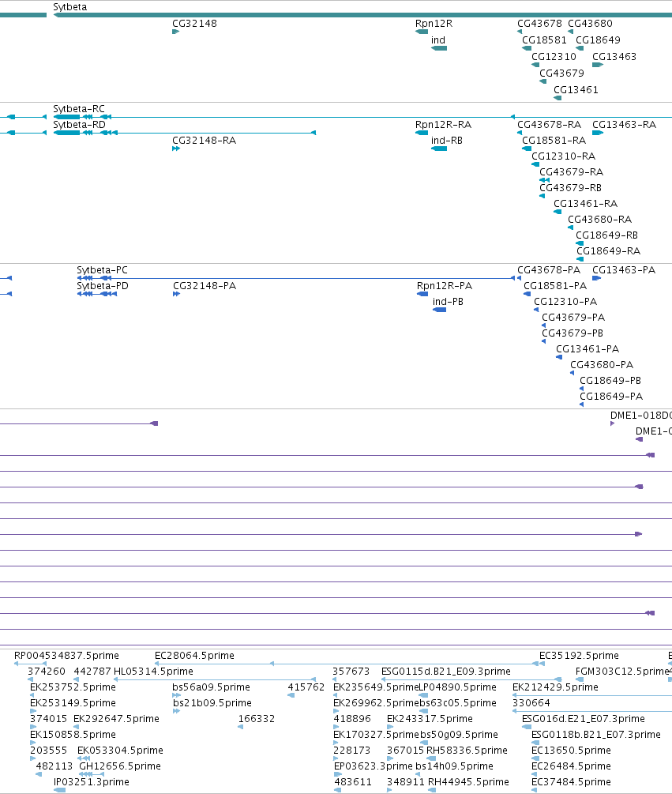The height and width of the screenshot is (794, 672).
Task: Select protein CG13461-PA
Action: click(x=588, y=349)
